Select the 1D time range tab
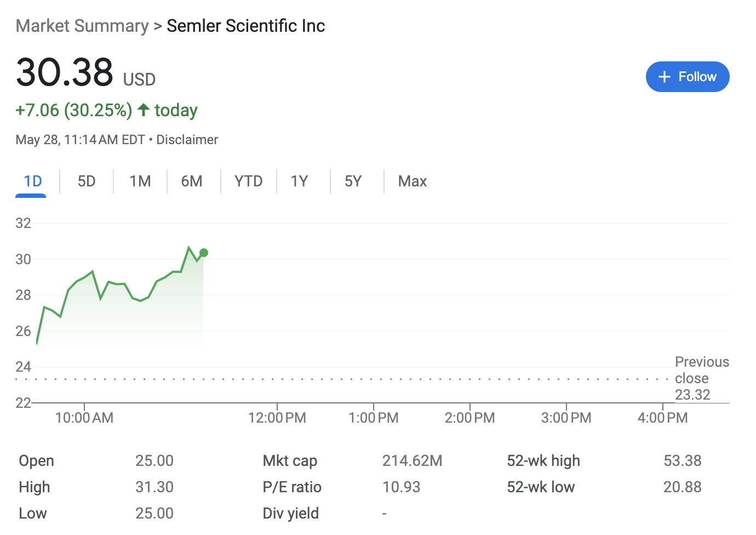The image size is (756, 535). click(x=32, y=181)
